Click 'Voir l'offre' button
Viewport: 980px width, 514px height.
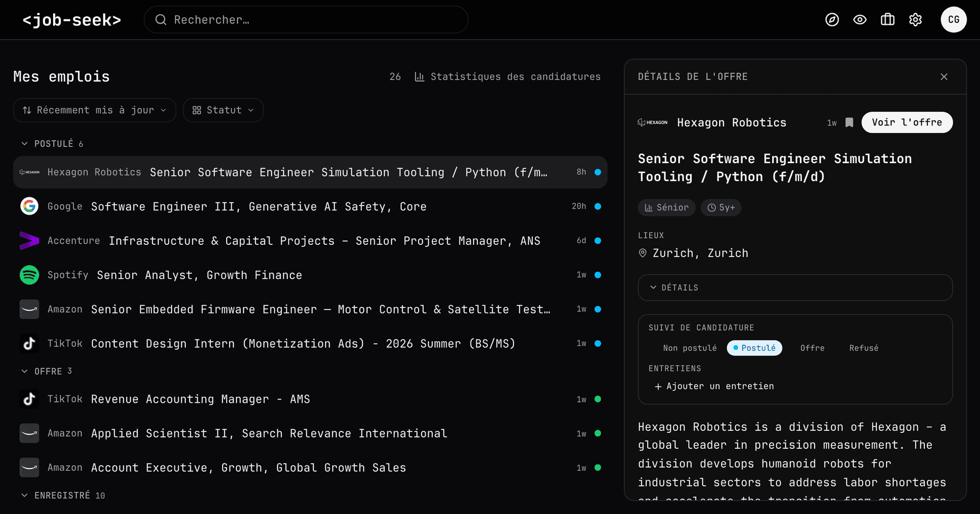tap(907, 122)
